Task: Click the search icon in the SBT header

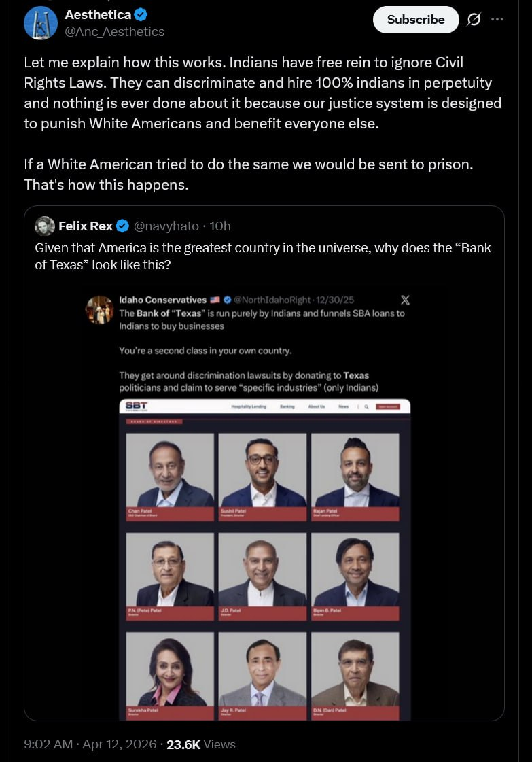Action: click(x=366, y=406)
